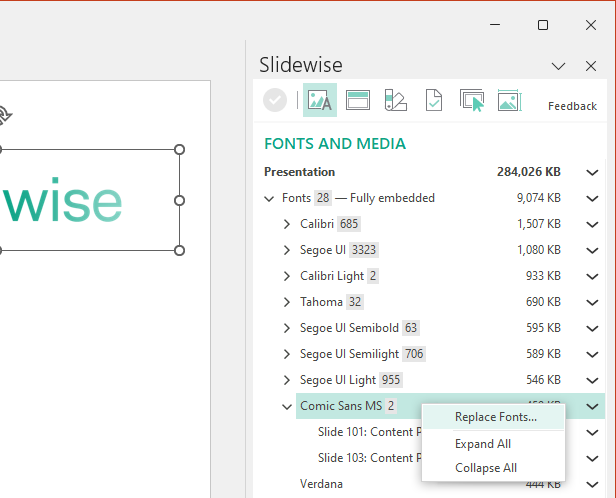Open Slide 101 row dropdown arrow
This screenshot has width=616, height=498.
pos(592,432)
